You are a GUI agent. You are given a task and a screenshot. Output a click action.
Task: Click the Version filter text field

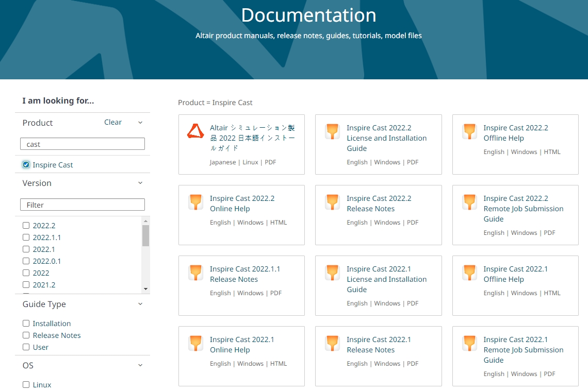coord(83,205)
